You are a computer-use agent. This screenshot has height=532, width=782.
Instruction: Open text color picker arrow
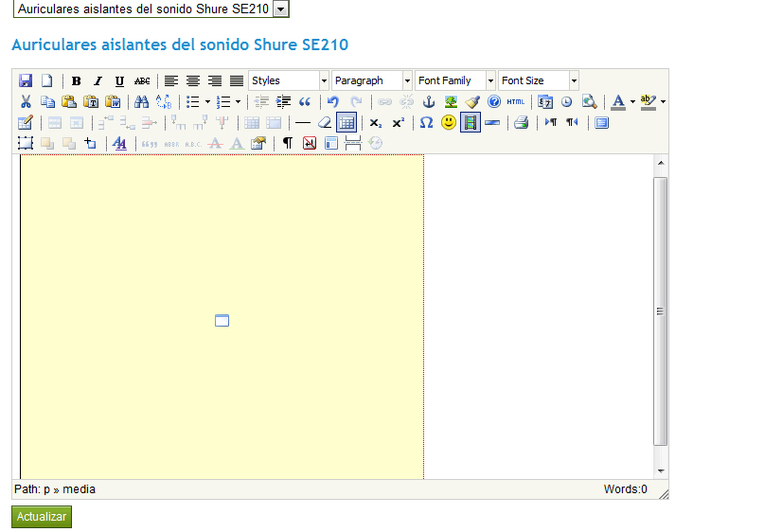pyautogui.click(x=632, y=101)
